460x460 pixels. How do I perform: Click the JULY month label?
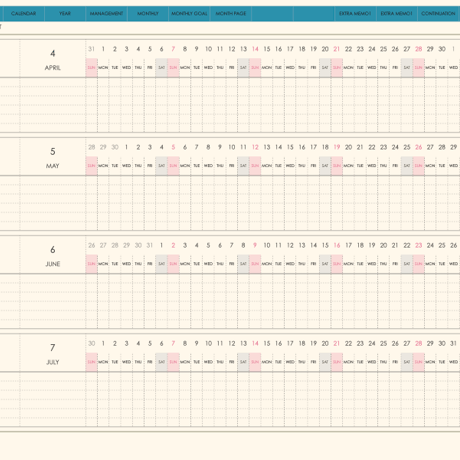point(53,362)
